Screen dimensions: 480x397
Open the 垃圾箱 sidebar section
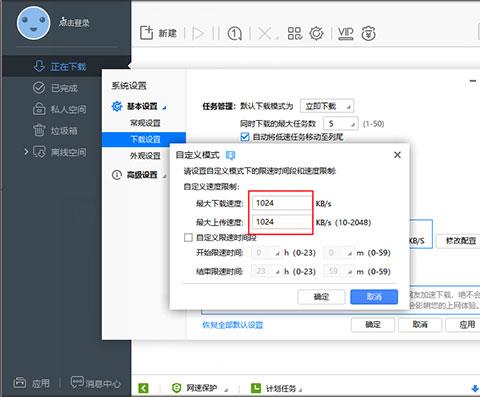click(55, 131)
